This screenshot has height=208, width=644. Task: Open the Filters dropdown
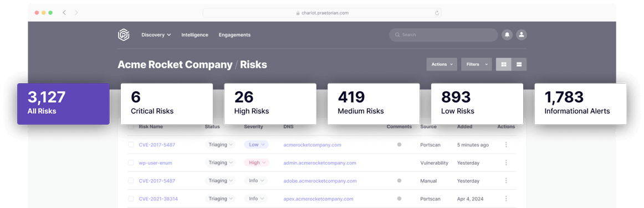[x=477, y=64]
